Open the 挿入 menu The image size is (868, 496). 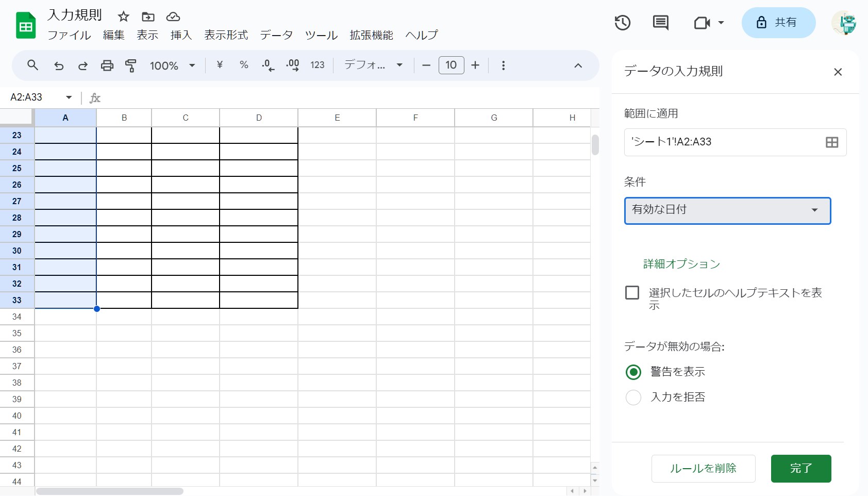pos(180,35)
